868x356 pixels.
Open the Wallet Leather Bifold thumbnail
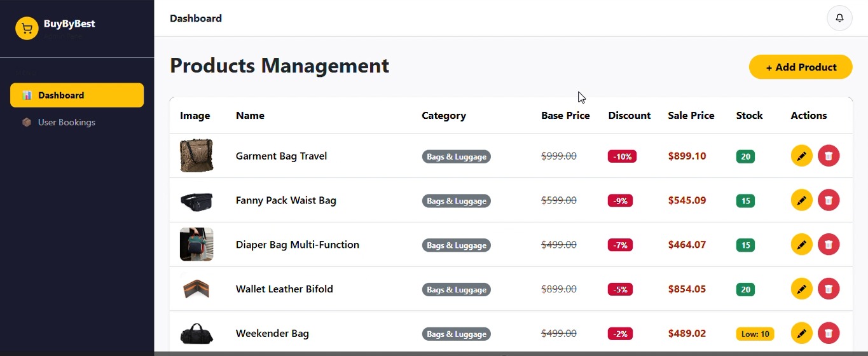point(196,289)
